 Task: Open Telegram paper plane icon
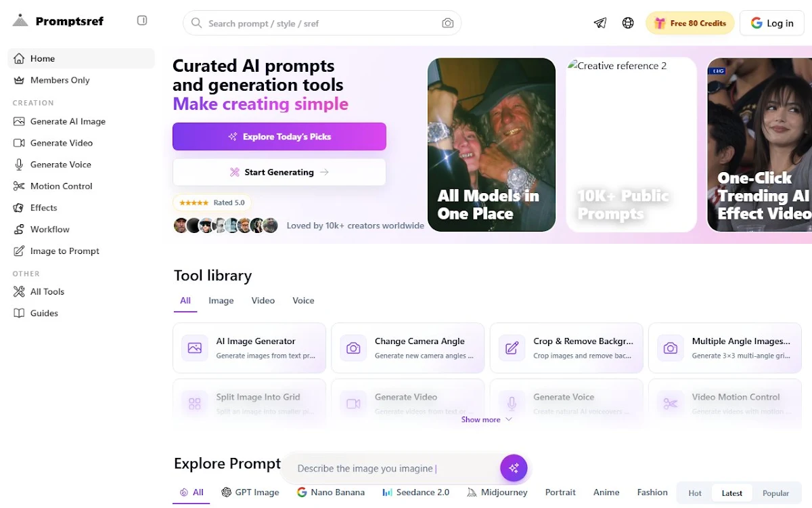(600, 23)
